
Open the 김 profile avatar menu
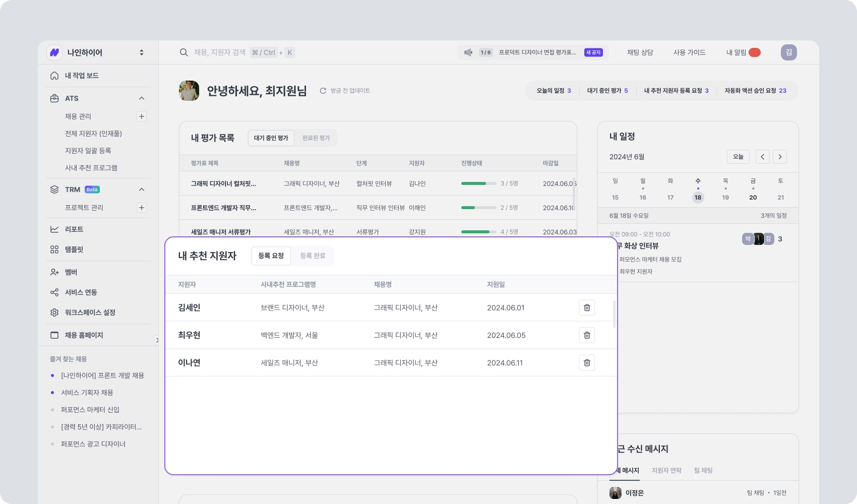788,52
